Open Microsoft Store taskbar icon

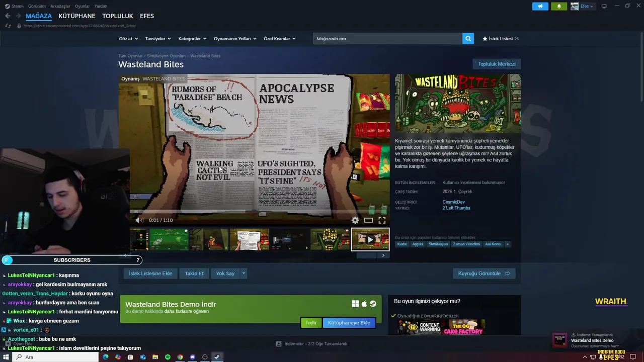point(130,357)
